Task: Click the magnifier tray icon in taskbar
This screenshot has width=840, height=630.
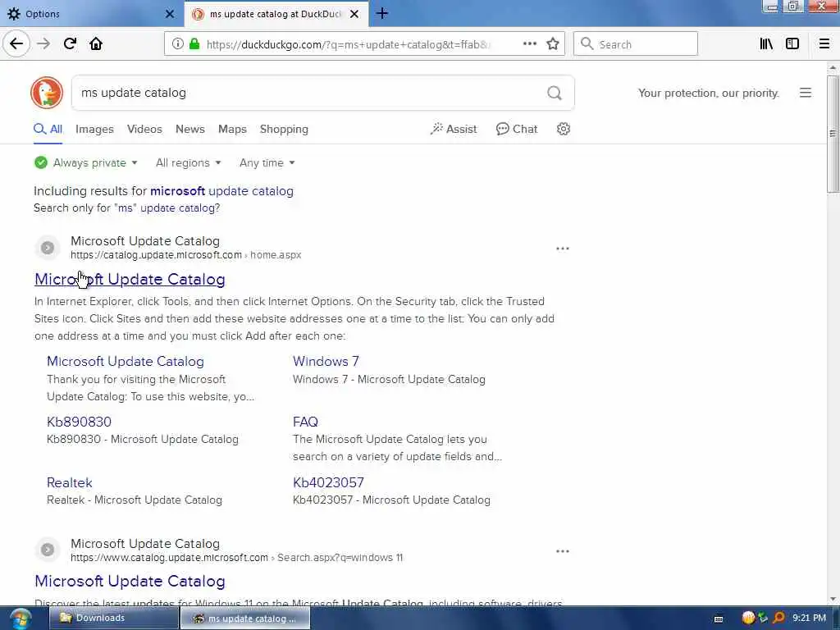Action: pos(778,618)
